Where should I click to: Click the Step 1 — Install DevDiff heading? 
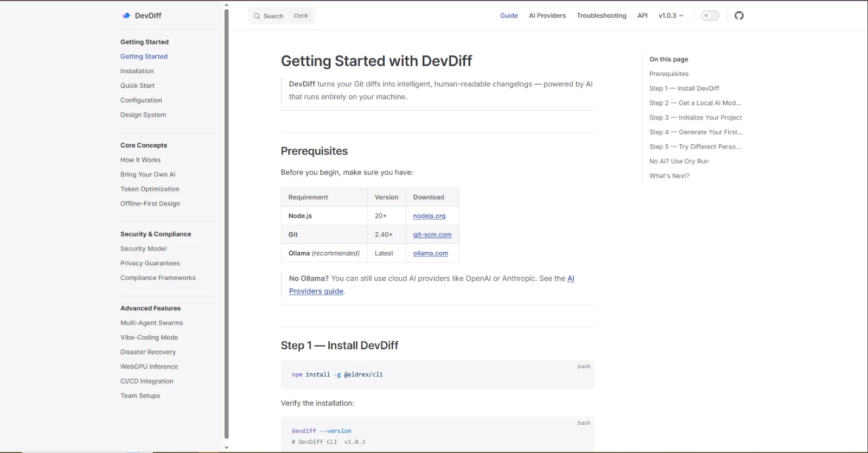(340, 346)
